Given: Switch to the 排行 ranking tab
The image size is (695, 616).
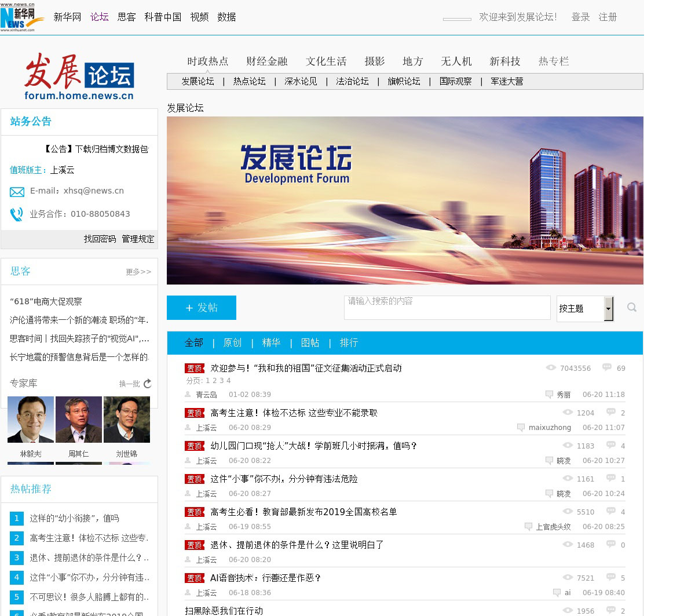Looking at the screenshot, I should click(x=349, y=343).
